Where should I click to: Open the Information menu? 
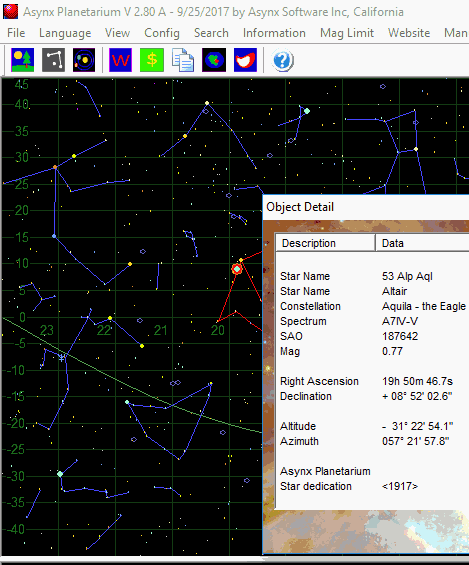tap(274, 33)
